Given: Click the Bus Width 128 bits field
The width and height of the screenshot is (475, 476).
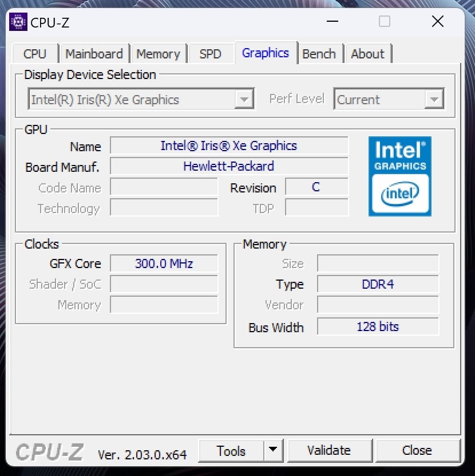Looking at the screenshot, I should pos(378,326).
